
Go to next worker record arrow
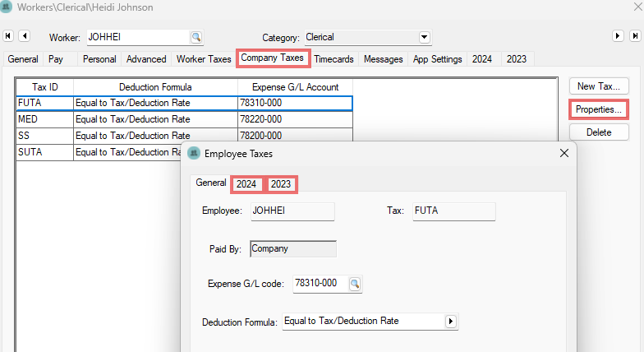click(x=618, y=36)
